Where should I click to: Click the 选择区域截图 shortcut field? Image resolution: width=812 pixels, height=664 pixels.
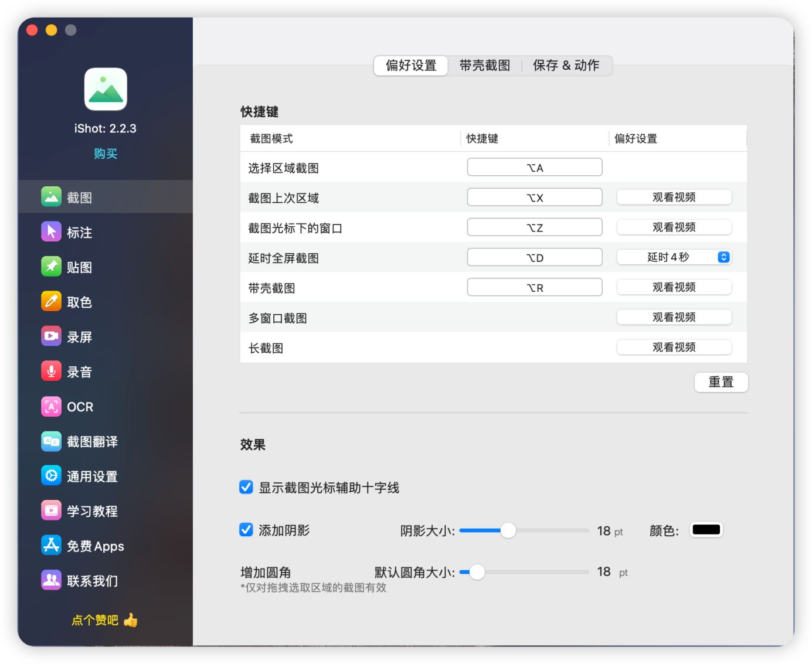[534, 167]
